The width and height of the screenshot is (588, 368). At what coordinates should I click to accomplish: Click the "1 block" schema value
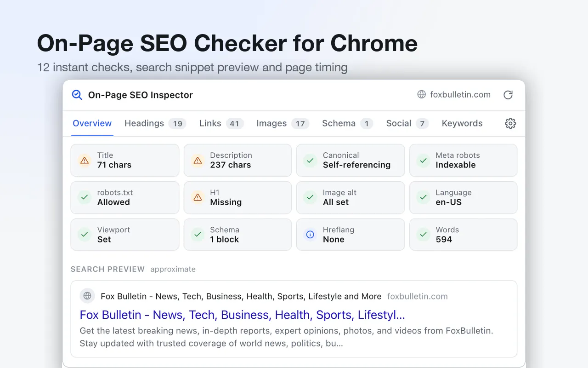point(225,239)
